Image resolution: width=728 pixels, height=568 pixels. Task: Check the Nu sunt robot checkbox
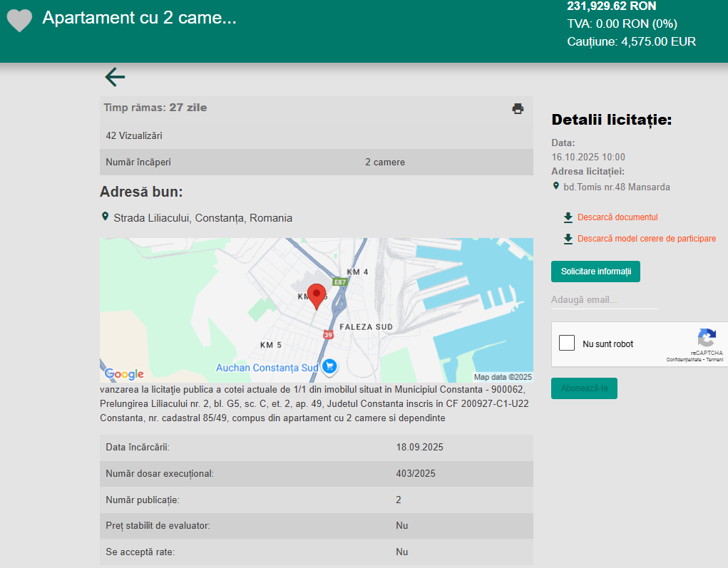566,343
